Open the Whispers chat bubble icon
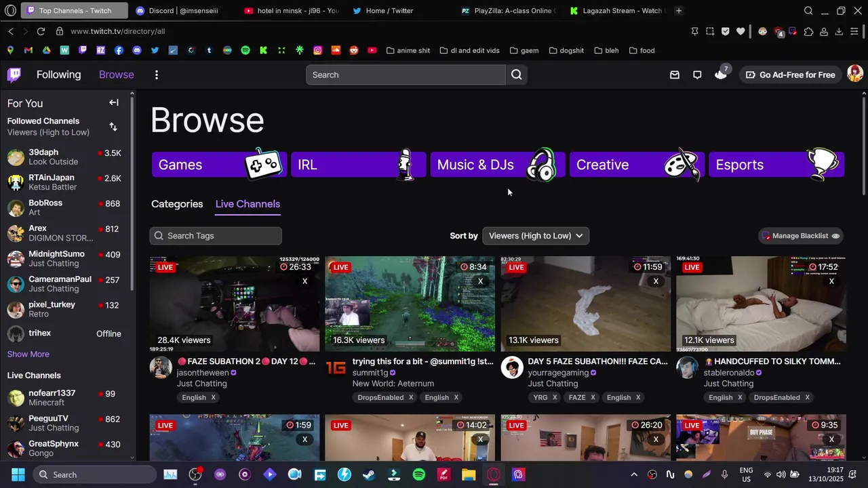The image size is (868, 488). [697, 75]
